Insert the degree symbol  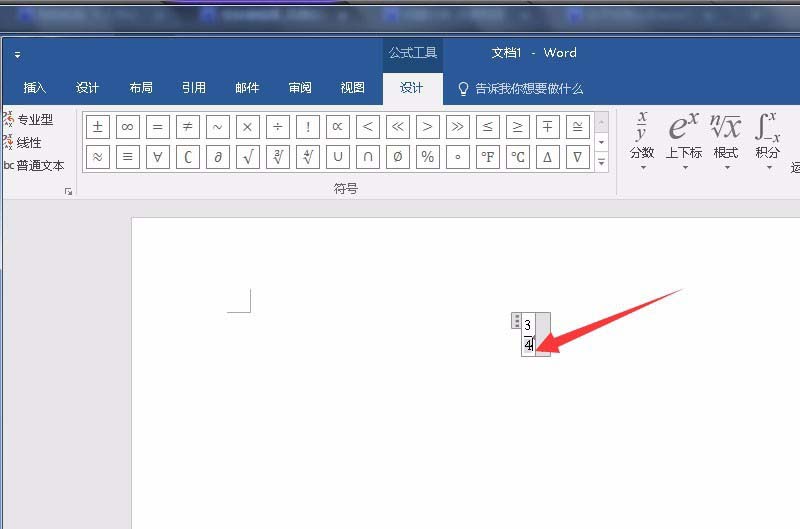click(x=458, y=157)
